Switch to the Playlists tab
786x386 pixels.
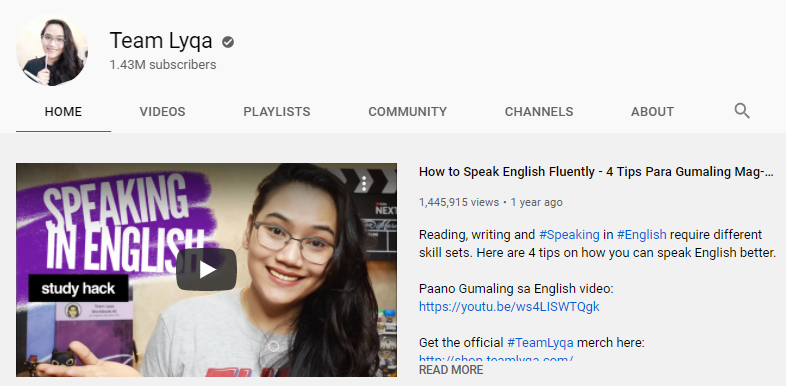(x=277, y=111)
